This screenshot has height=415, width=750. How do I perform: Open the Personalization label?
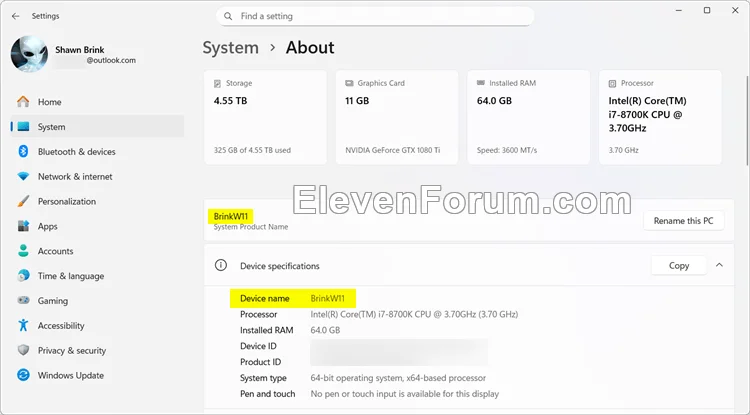(x=67, y=201)
